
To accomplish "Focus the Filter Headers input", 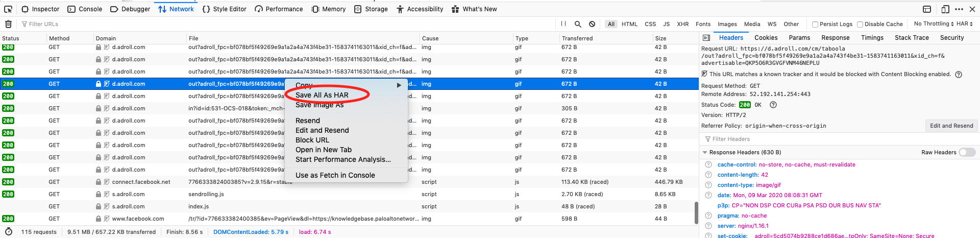I will pyautogui.click(x=840, y=139).
